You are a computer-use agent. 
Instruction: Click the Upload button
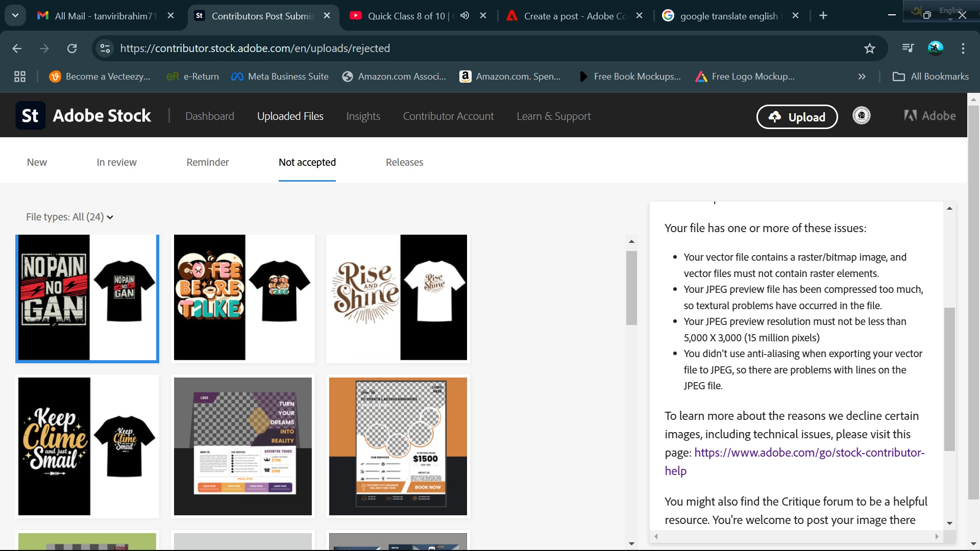tap(797, 117)
